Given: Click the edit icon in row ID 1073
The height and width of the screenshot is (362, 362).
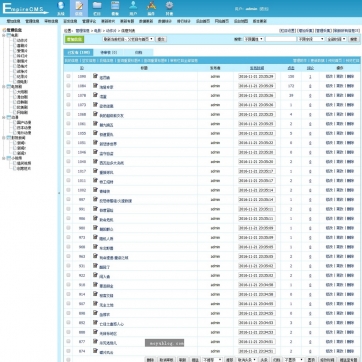Looking at the screenshot, I should 95,105.
